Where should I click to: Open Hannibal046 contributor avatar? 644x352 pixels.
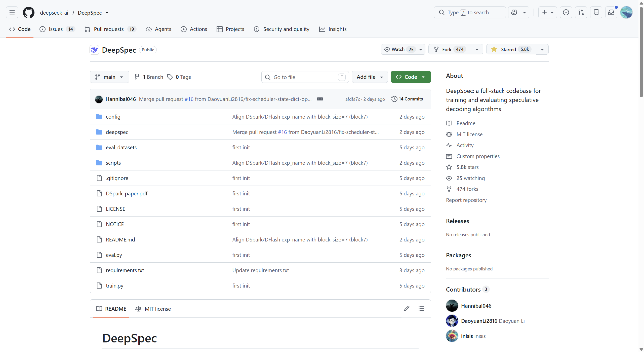click(452, 306)
